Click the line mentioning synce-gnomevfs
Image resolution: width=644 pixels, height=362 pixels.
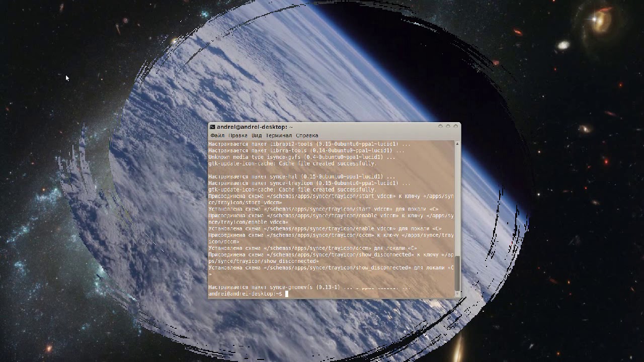pos(309,287)
